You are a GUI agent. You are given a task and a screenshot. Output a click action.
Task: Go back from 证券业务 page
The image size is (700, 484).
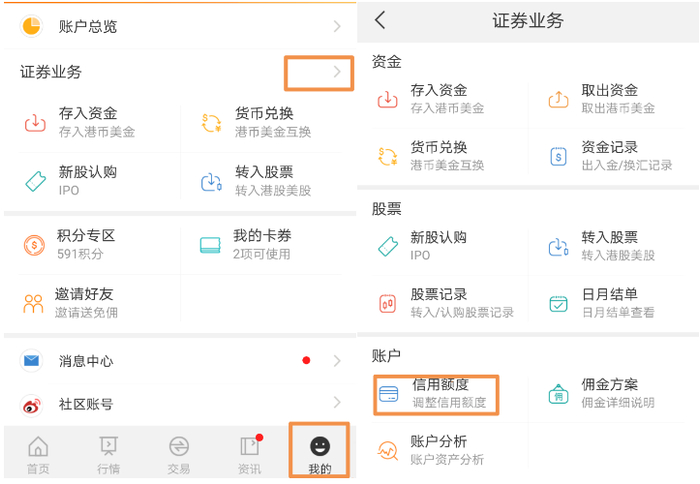pos(380,20)
